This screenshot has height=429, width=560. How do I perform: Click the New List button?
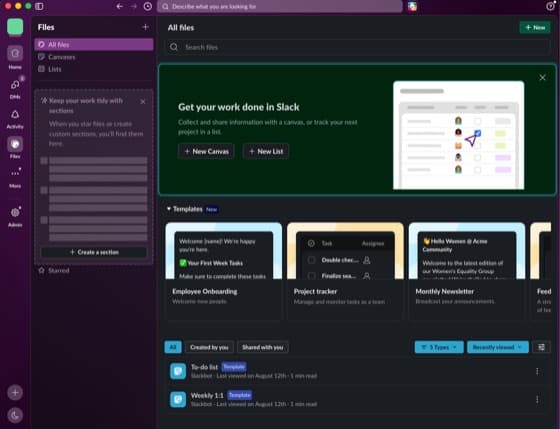(x=266, y=151)
